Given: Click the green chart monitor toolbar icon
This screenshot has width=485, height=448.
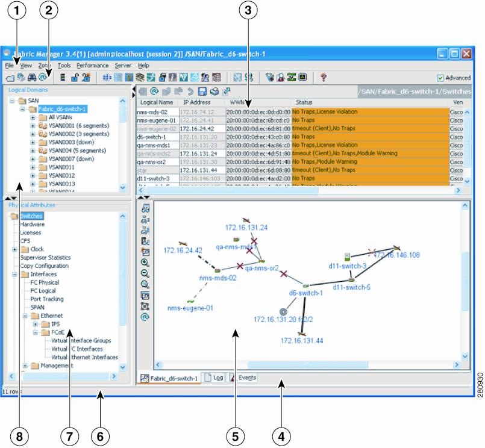Looking at the screenshot, I should (x=292, y=77).
